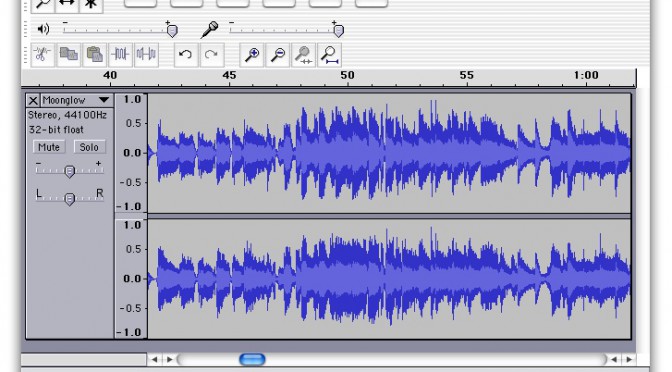Silence the selected audio
This screenshot has width=672, height=372.
click(146, 54)
